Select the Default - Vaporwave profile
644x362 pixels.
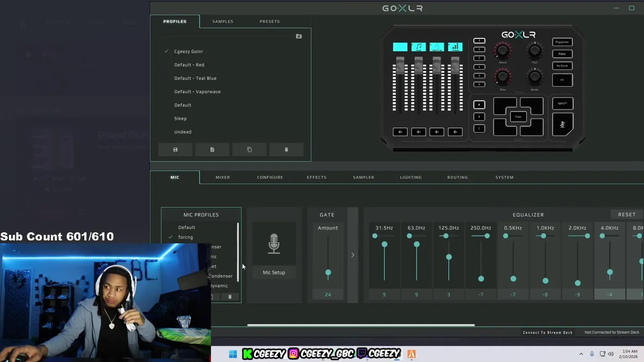click(197, 92)
